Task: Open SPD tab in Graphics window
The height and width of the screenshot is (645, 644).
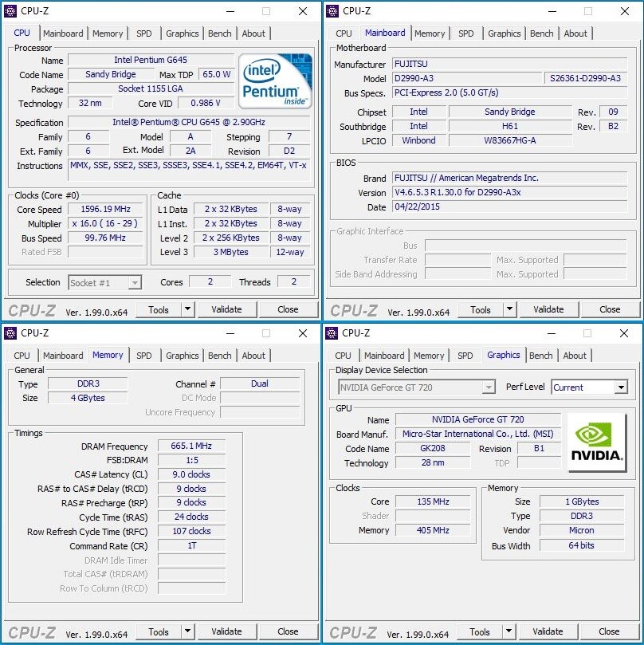Action: [x=465, y=356]
